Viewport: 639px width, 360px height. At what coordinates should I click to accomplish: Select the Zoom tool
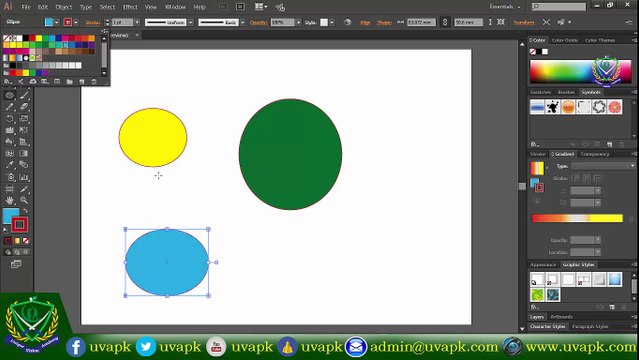pos(24,200)
